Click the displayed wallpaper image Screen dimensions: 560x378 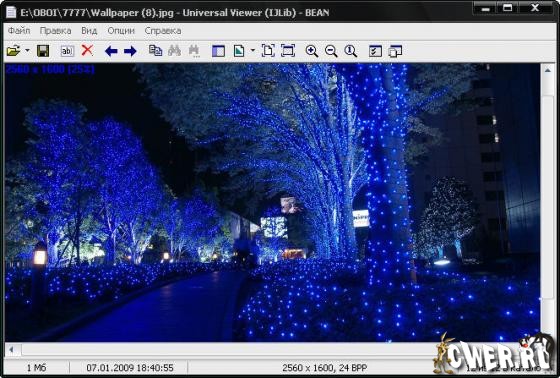272,203
